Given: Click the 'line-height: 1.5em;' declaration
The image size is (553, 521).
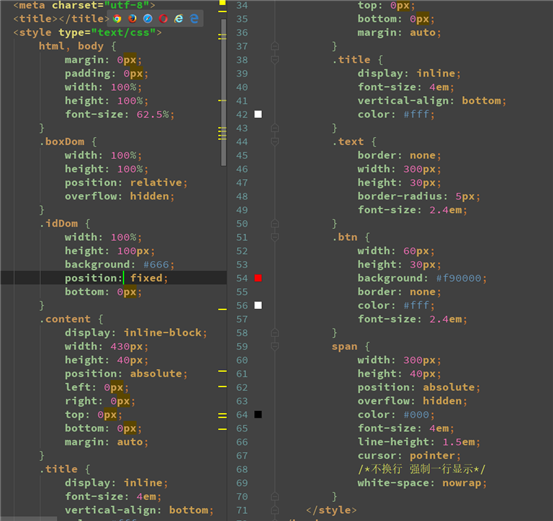Looking at the screenshot, I should click(419, 442).
